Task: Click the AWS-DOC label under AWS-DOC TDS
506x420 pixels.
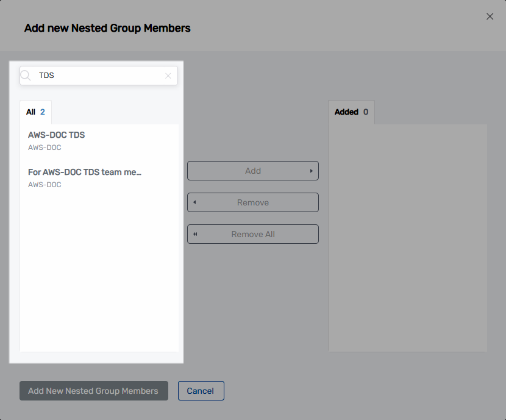Action: pyautogui.click(x=44, y=148)
